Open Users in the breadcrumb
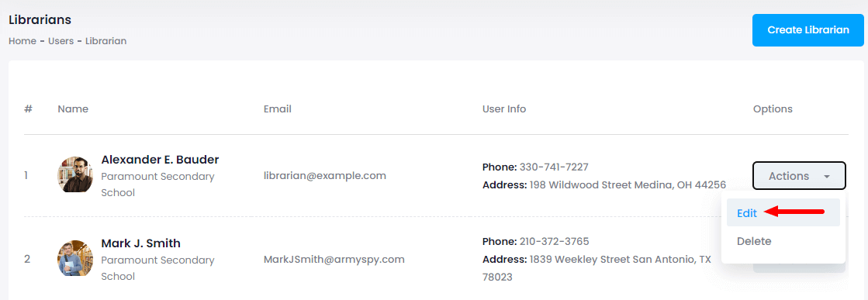This screenshot has height=300, width=868. pyautogui.click(x=61, y=41)
